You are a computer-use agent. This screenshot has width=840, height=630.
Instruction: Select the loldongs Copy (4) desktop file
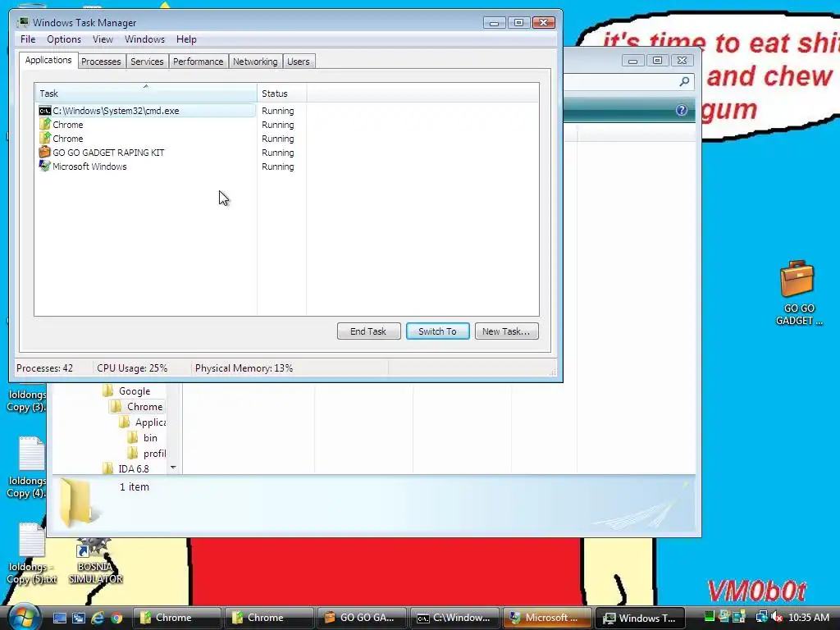coord(27,467)
